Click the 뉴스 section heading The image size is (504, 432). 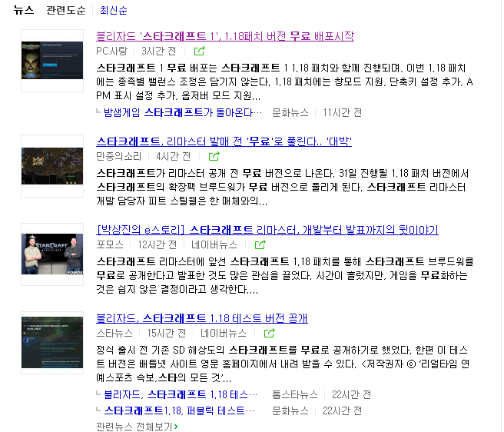[x=24, y=10]
